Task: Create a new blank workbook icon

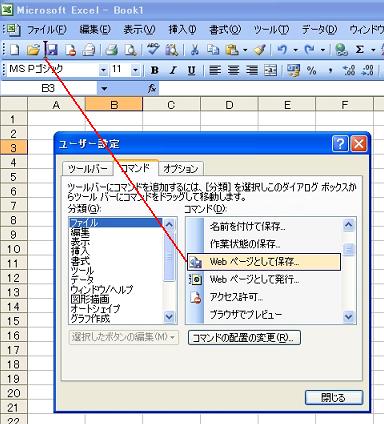Action: (14, 50)
